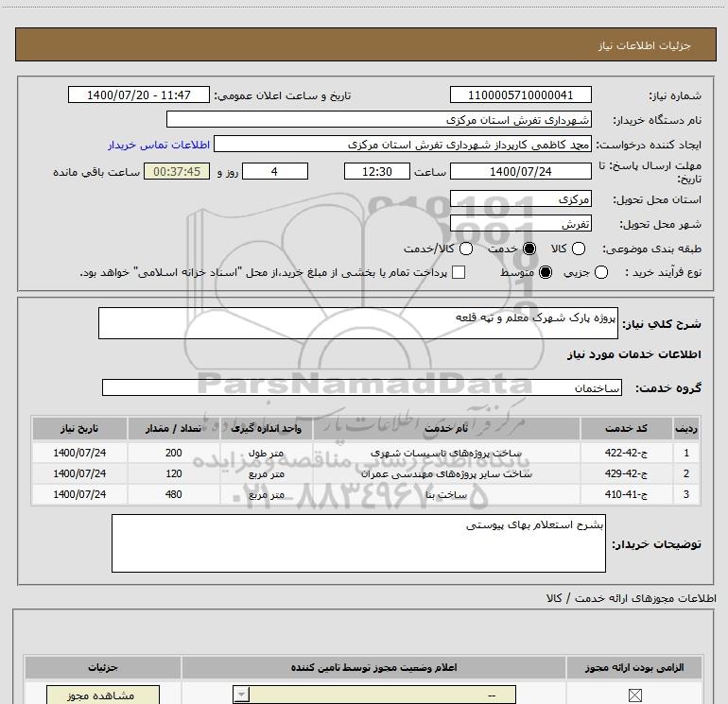728x704 pixels.
Task: Click the deadline time field 12:30
Action: click(x=377, y=171)
